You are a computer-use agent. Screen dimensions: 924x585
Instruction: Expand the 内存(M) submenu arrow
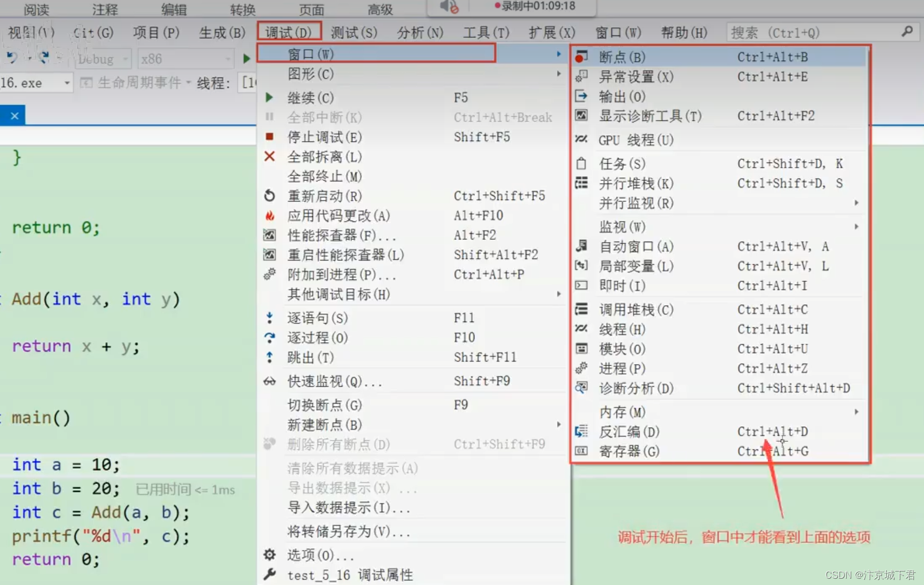coord(857,411)
